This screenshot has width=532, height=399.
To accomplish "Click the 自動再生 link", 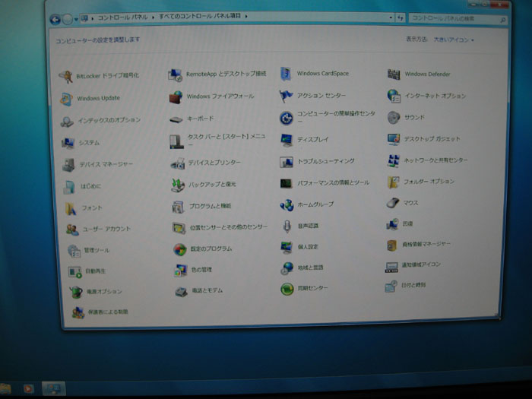I will click(95, 271).
